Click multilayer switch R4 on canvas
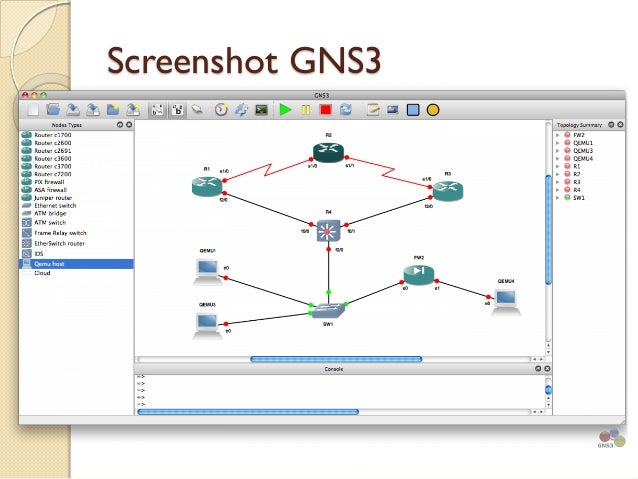 (328, 232)
